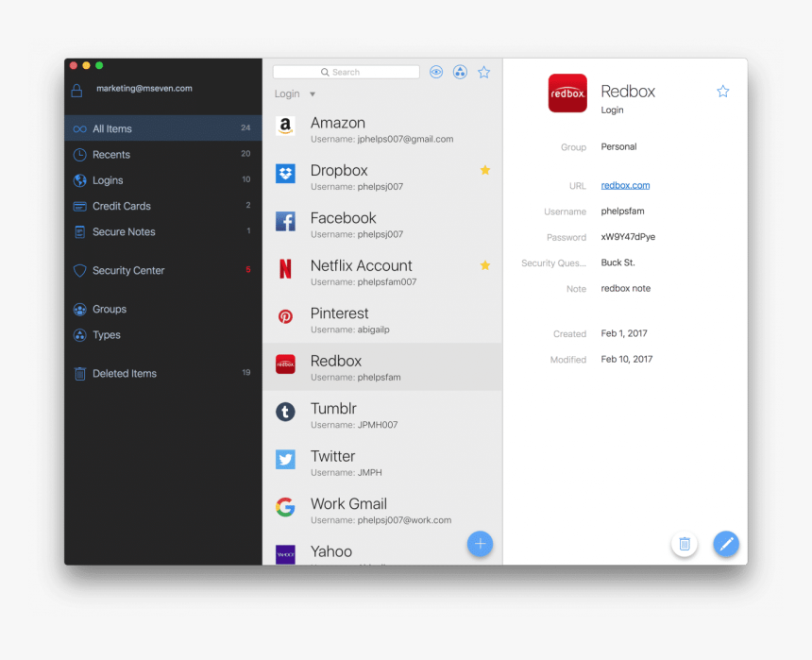Screen dimensions: 812x660
Task: Click the lock icon beside the account email
Action: pos(77,91)
